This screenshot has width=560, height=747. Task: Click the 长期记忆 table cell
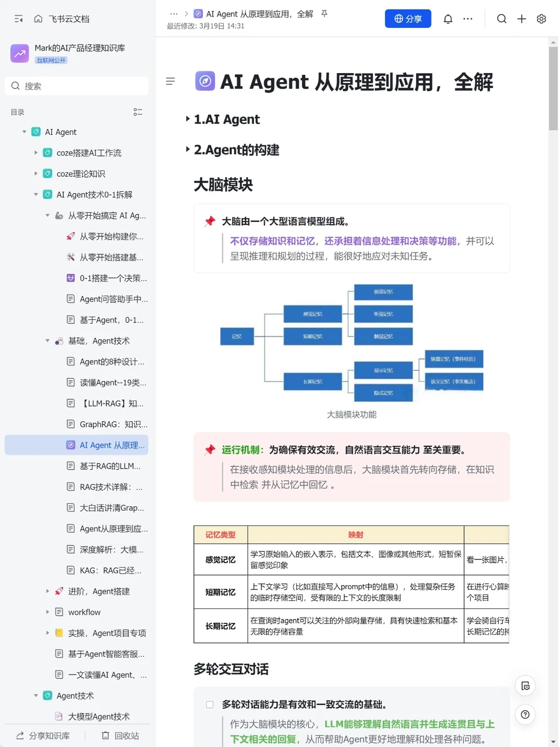point(221,626)
